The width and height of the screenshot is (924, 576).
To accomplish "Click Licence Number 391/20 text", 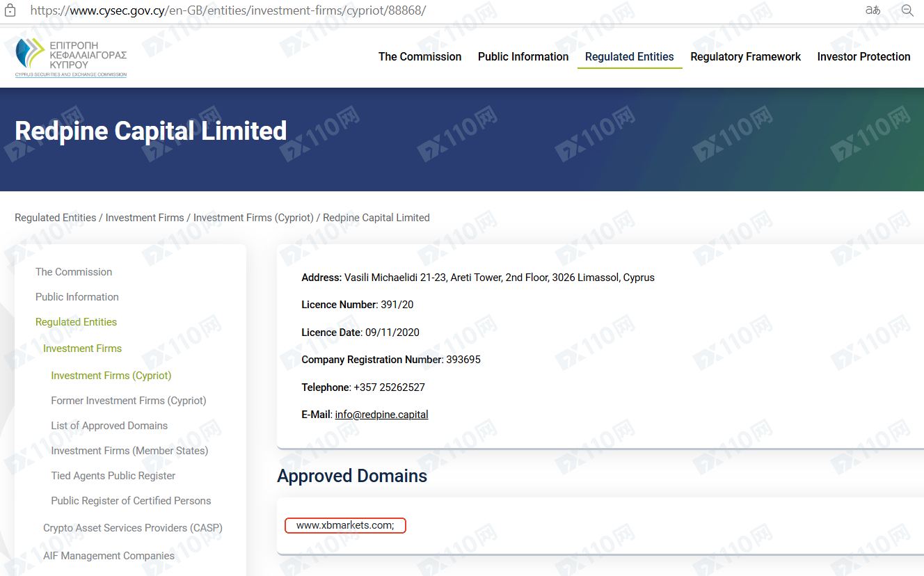I will [x=358, y=305].
